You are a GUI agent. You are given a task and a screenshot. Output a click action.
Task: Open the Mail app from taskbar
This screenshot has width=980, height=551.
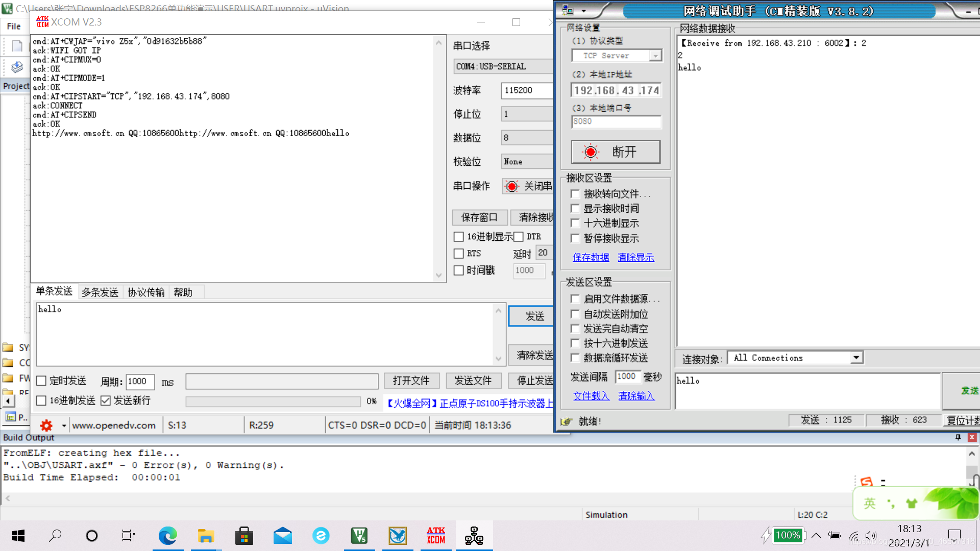tap(282, 536)
